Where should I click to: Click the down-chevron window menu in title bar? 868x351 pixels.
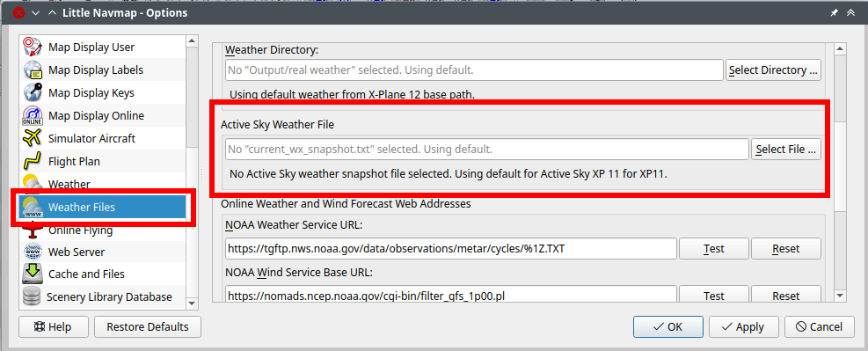tap(36, 12)
